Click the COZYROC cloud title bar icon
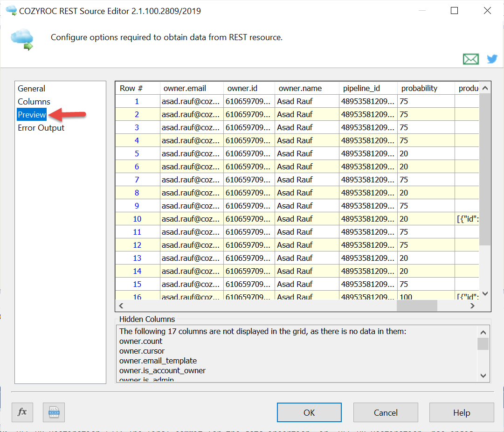504x432 pixels. pos(11,10)
